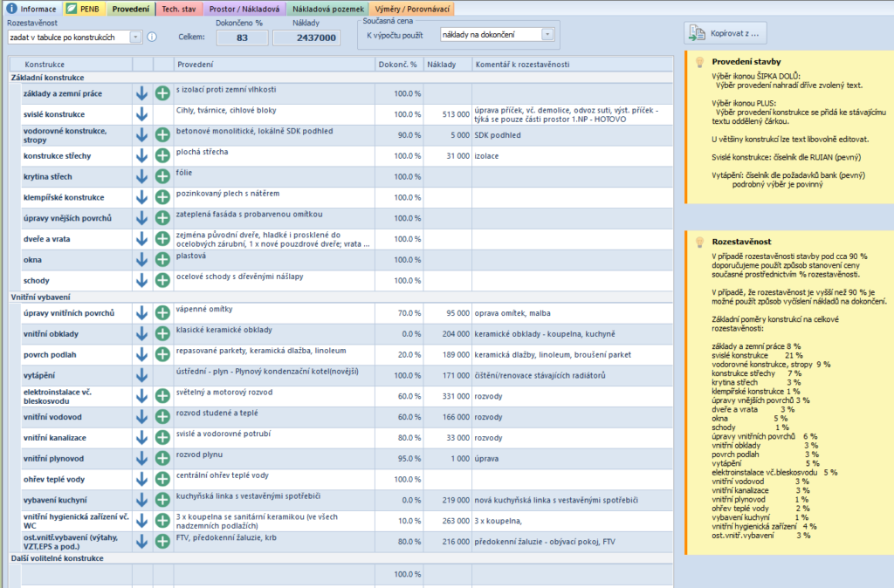Click down arrow in vytápění row
894x588 pixels.
pos(142,375)
